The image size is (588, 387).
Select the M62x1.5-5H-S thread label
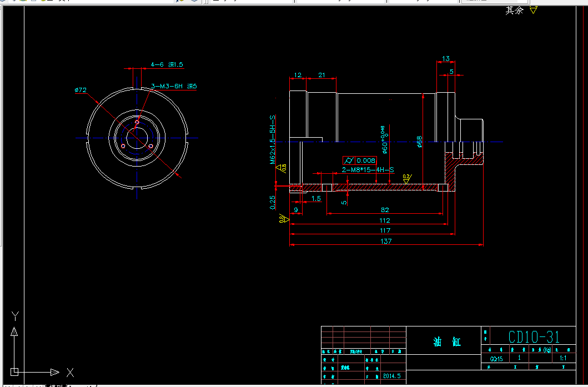click(x=273, y=140)
